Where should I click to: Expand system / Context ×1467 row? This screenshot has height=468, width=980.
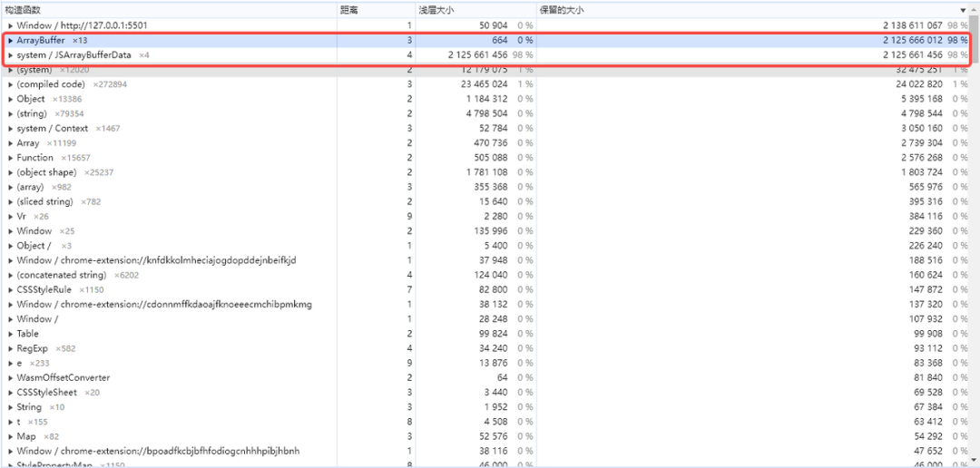11,128
